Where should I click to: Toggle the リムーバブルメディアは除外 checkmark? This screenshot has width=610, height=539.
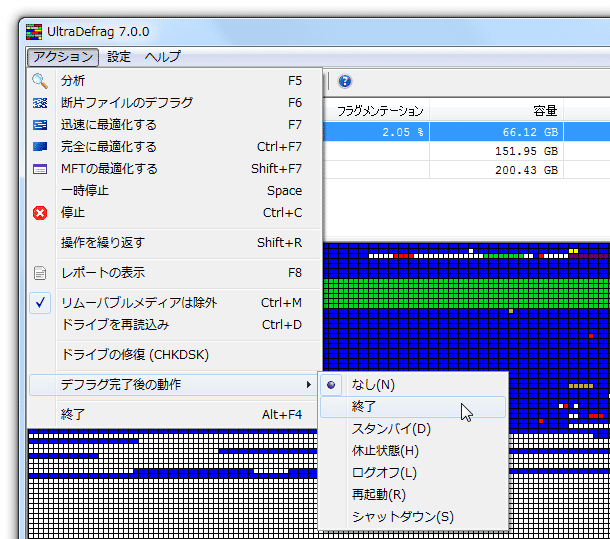click(x=40, y=303)
